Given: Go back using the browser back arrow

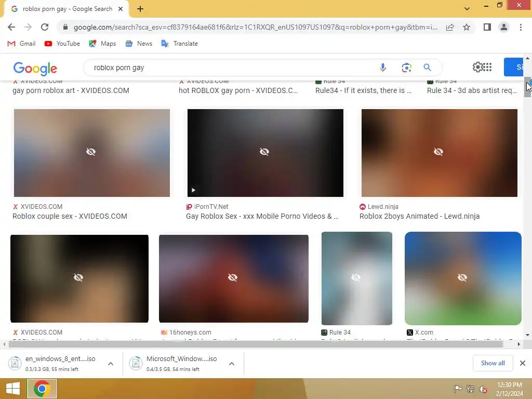Looking at the screenshot, I should [x=11, y=27].
